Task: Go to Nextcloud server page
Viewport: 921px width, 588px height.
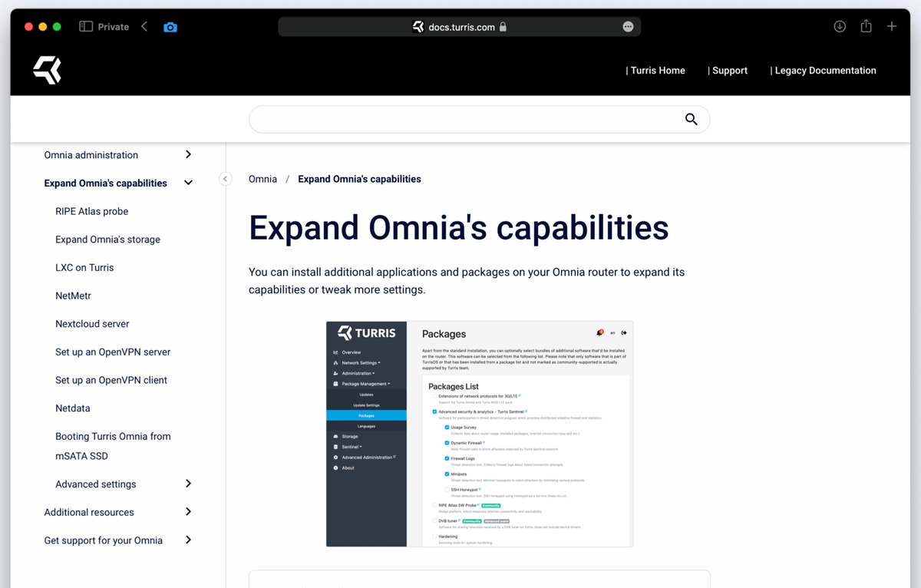Action: pos(92,324)
